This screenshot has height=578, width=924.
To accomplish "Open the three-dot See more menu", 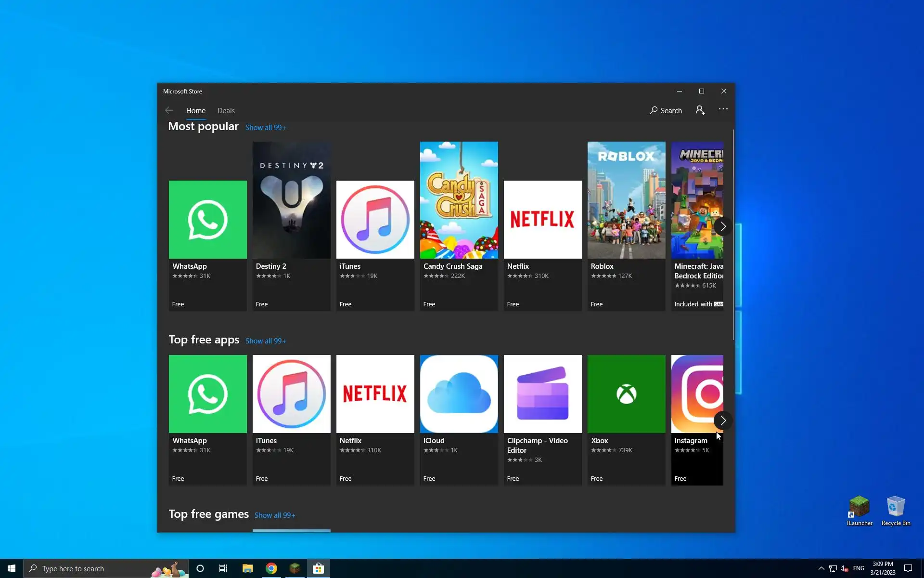I will coord(723,109).
